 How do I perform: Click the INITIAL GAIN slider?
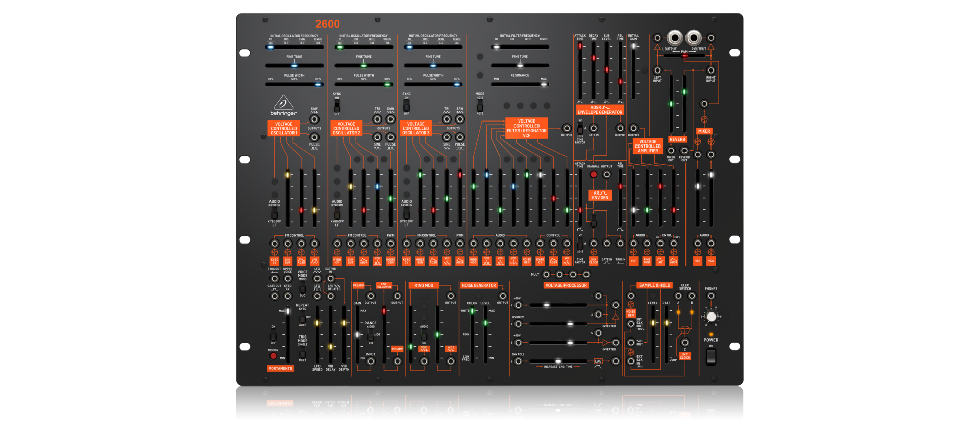[633, 70]
